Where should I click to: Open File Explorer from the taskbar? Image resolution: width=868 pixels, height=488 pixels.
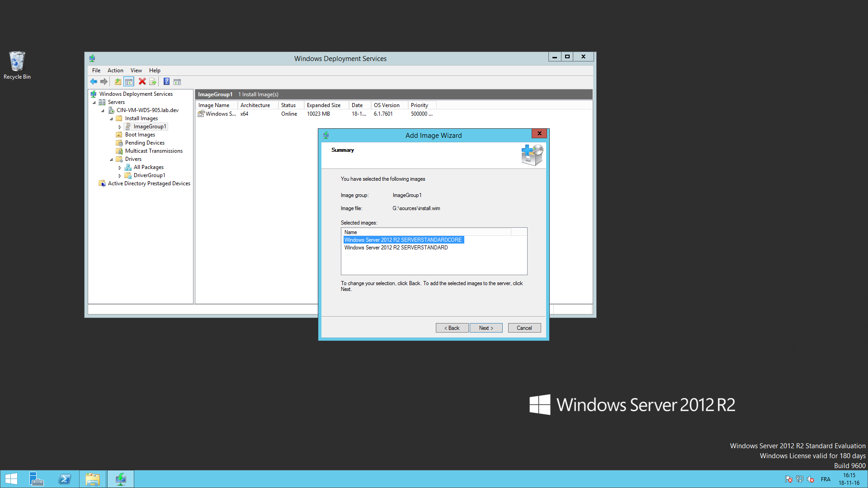click(x=93, y=479)
